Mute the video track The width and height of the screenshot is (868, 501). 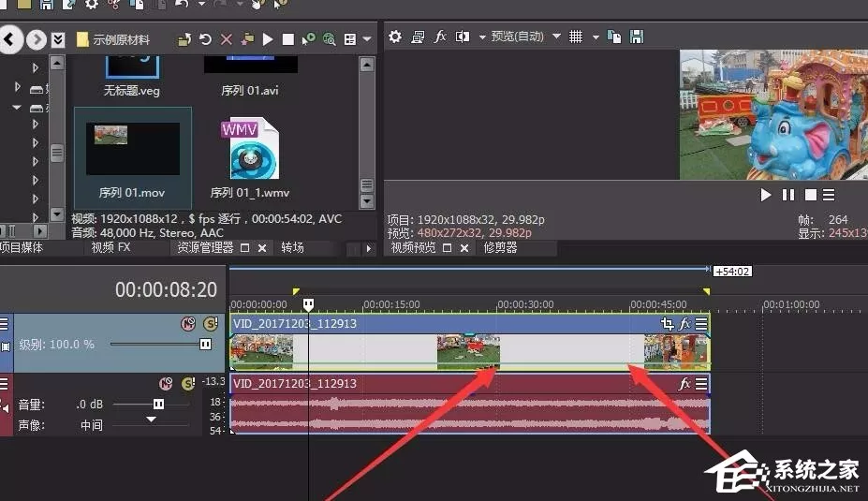[188, 324]
